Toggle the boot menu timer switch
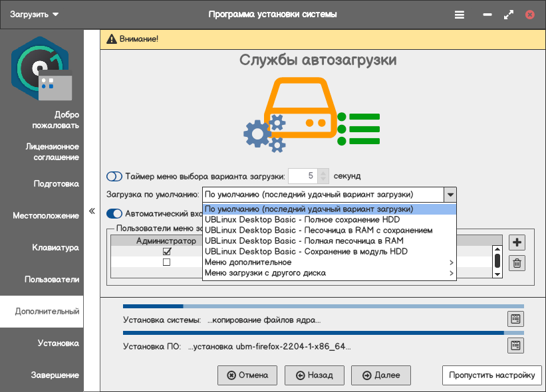This screenshot has width=546, height=392. click(x=114, y=176)
